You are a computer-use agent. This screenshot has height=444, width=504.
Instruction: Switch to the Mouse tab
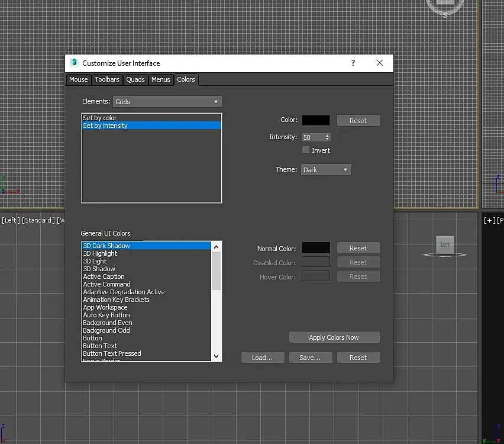tap(78, 79)
